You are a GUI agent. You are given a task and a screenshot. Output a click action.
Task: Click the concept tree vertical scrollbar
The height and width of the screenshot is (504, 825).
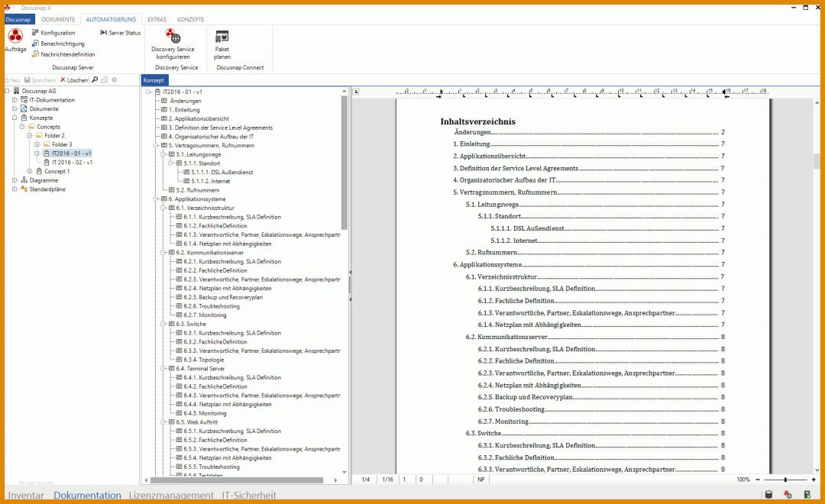[344, 163]
